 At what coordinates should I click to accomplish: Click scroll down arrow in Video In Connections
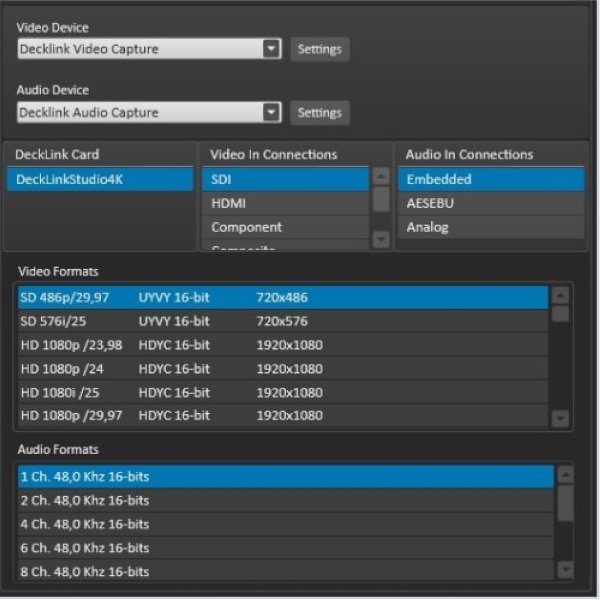pyautogui.click(x=381, y=240)
